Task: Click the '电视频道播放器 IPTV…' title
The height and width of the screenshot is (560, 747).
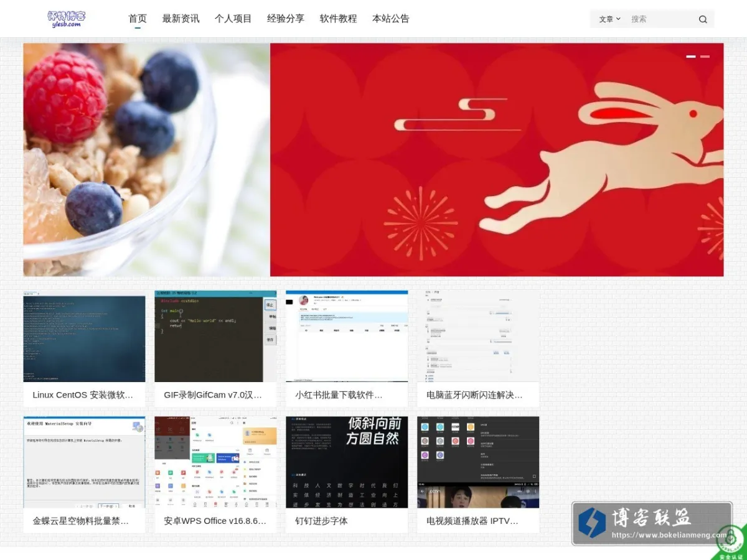Action: point(472,521)
